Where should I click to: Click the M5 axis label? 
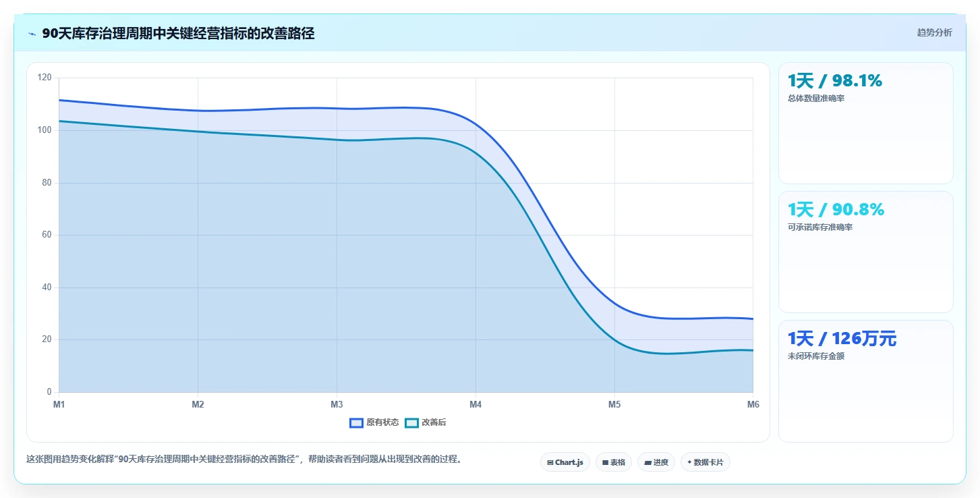coord(614,404)
